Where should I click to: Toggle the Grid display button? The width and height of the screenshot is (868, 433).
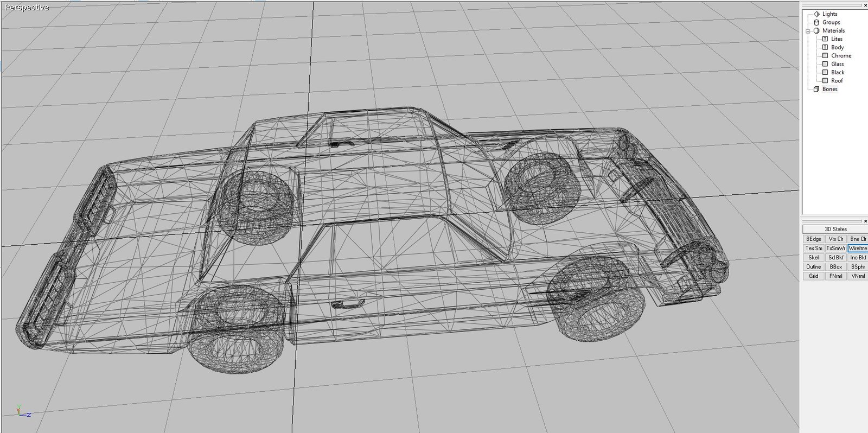pyautogui.click(x=813, y=276)
